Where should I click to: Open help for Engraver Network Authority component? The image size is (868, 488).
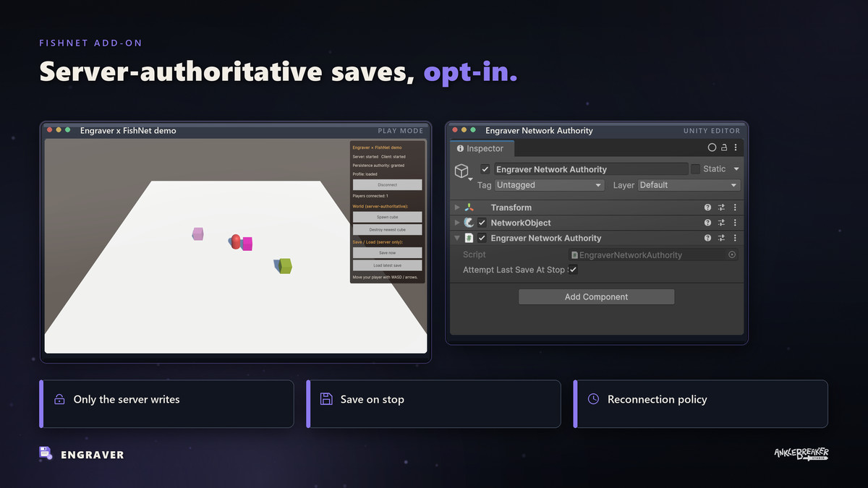[708, 238]
